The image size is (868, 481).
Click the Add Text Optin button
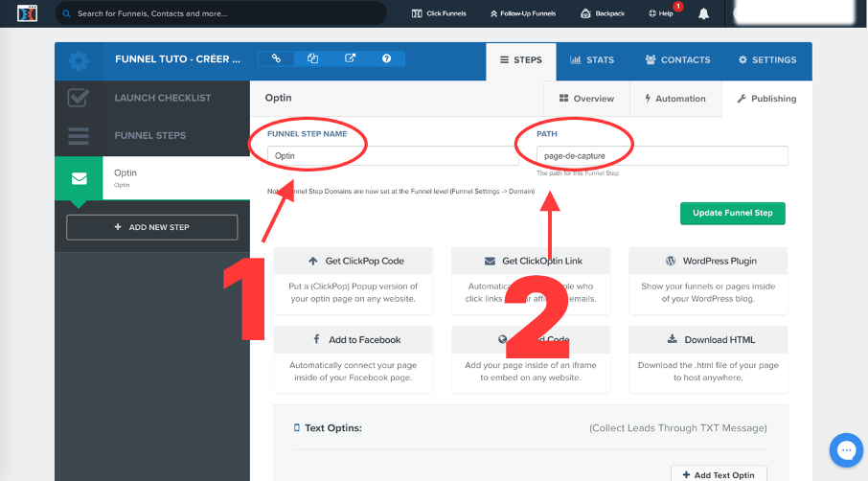pyautogui.click(x=719, y=473)
